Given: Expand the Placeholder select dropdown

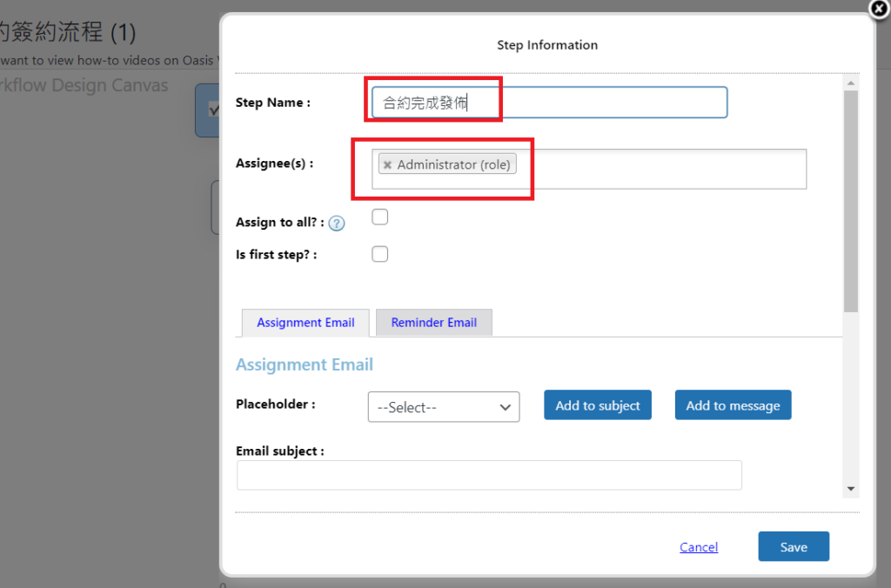Looking at the screenshot, I should point(444,407).
